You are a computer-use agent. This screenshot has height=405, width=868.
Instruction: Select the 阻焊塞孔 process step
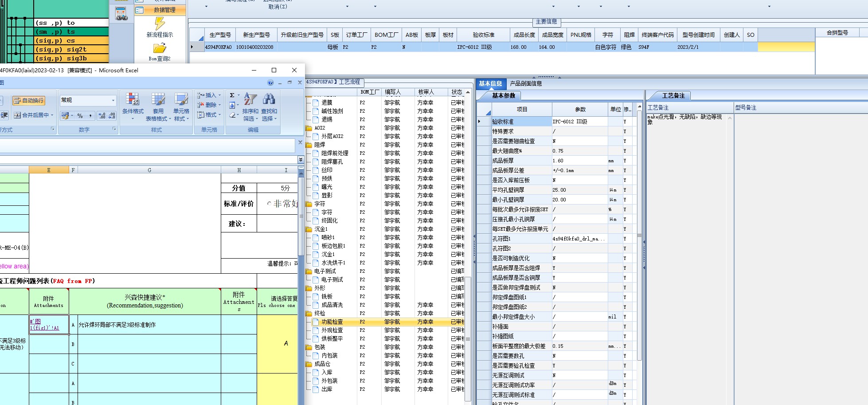pyautogui.click(x=332, y=161)
